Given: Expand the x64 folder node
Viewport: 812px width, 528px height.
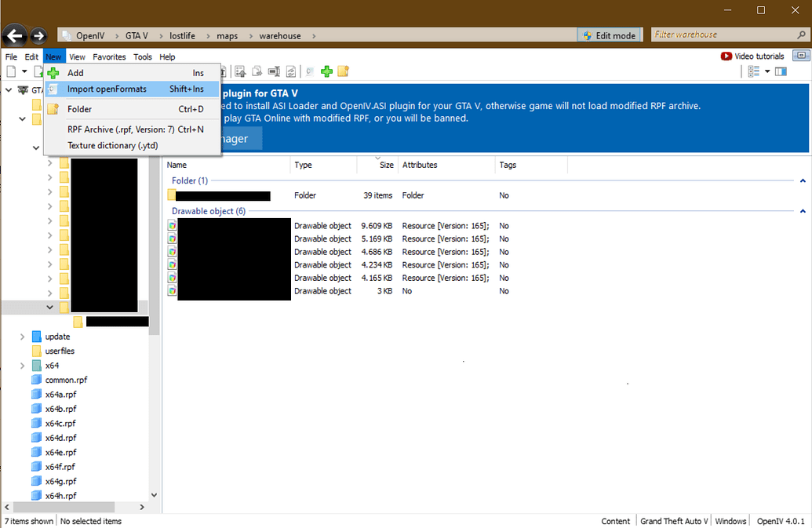Looking at the screenshot, I should click(x=22, y=366).
